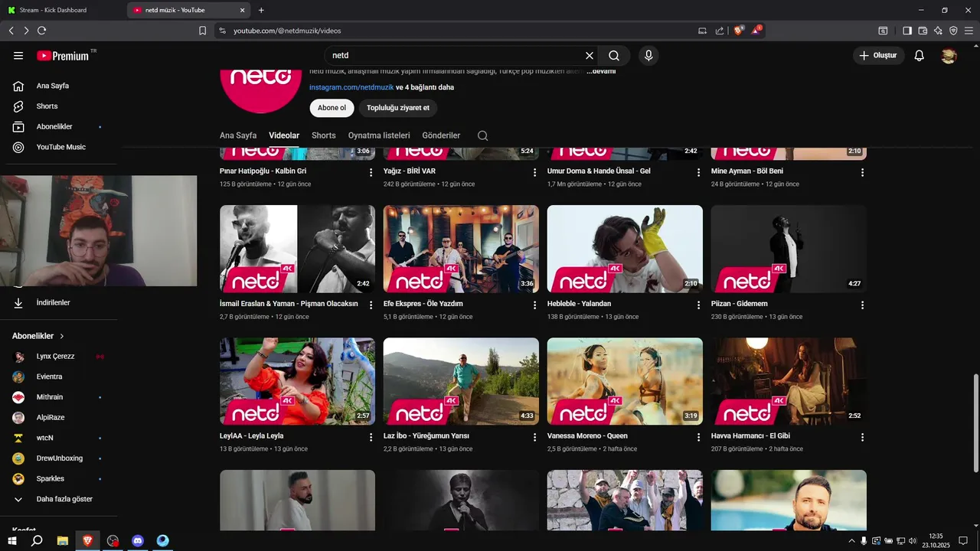The width and height of the screenshot is (980, 551).
Task: Play the Laz İbo - Yüreğumun Yarısı thumbnail
Action: (x=461, y=381)
